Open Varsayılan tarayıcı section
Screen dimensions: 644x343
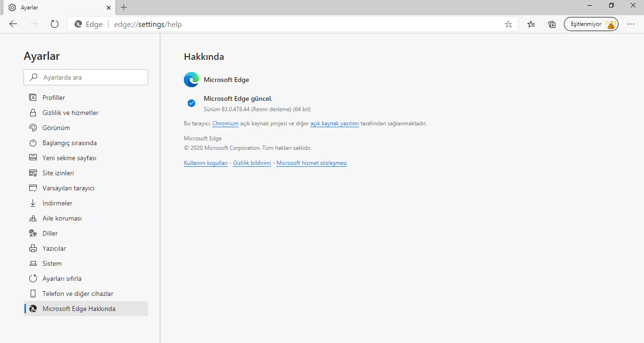pyautogui.click(x=86, y=188)
